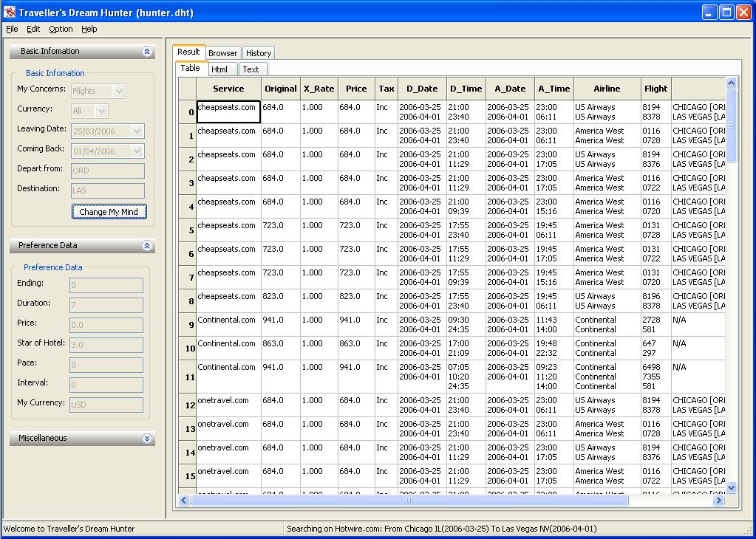Collapse the Preference Data panel chevron
Viewport: 756px width, 539px height.
click(x=147, y=246)
